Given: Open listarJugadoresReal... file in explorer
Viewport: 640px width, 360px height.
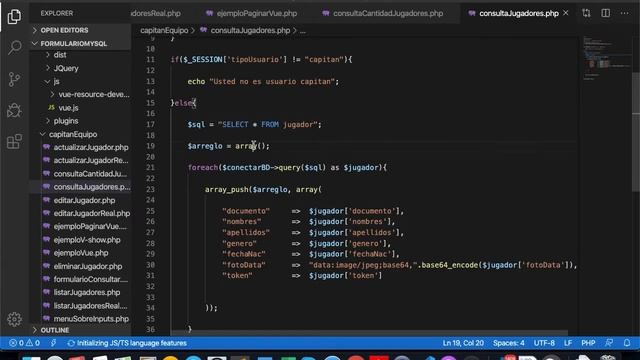Looking at the screenshot, I should point(90,306).
